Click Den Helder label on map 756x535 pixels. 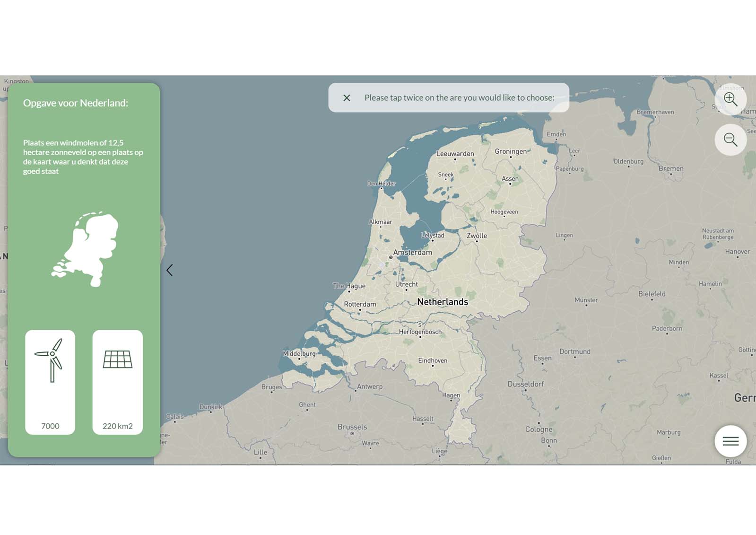click(382, 184)
